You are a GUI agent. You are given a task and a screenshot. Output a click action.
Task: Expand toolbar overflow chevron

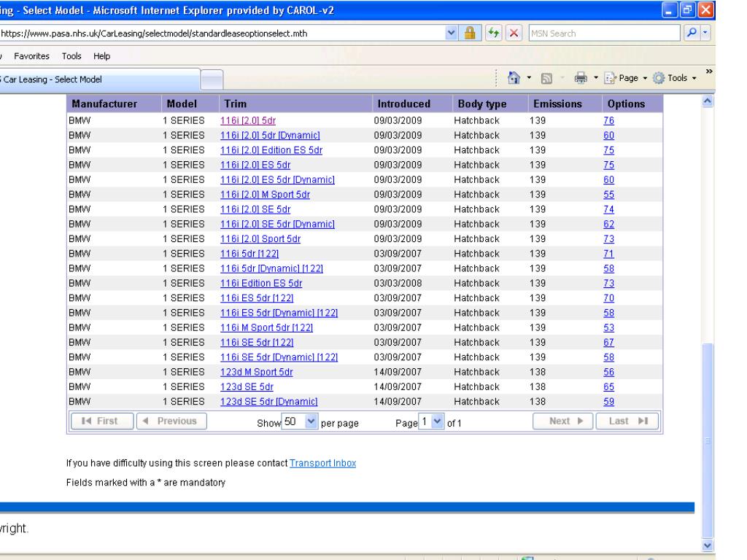click(709, 71)
